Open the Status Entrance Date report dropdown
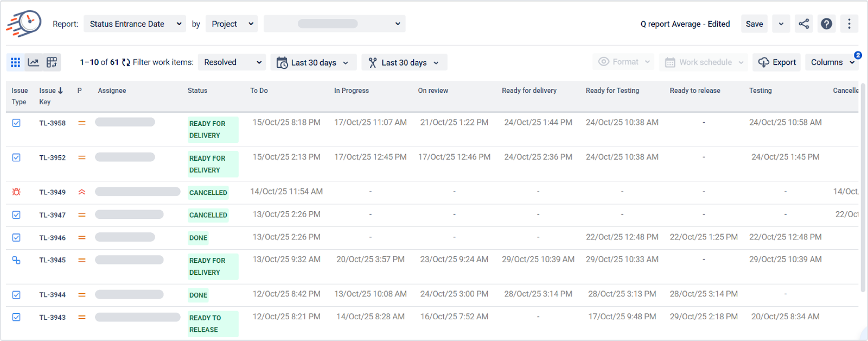This screenshot has height=341, width=868. click(135, 24)
